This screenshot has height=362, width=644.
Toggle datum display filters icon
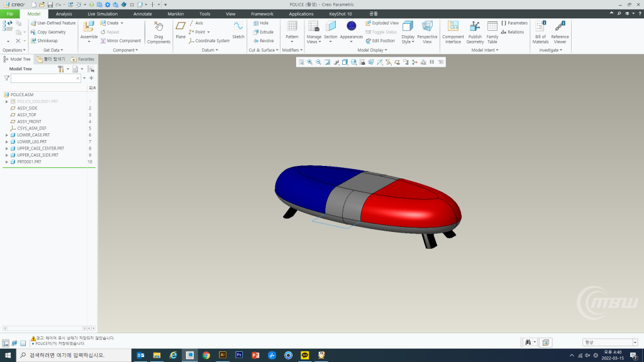tap(388, 62)
